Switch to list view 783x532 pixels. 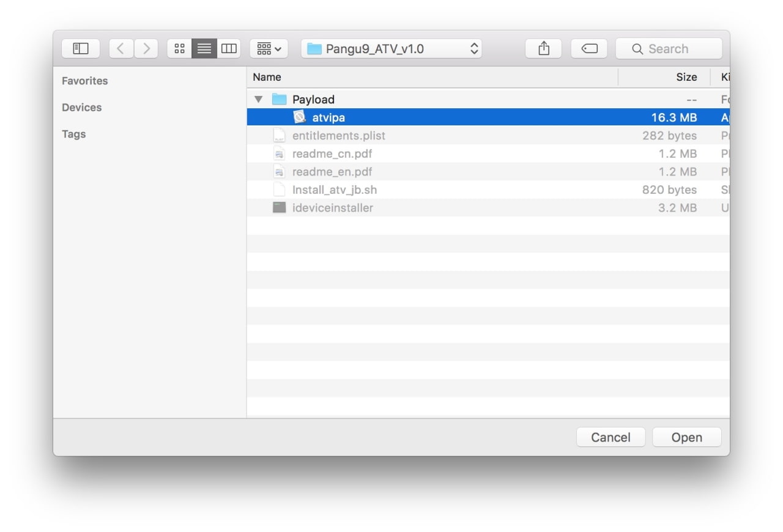click(x=204, y=48)
